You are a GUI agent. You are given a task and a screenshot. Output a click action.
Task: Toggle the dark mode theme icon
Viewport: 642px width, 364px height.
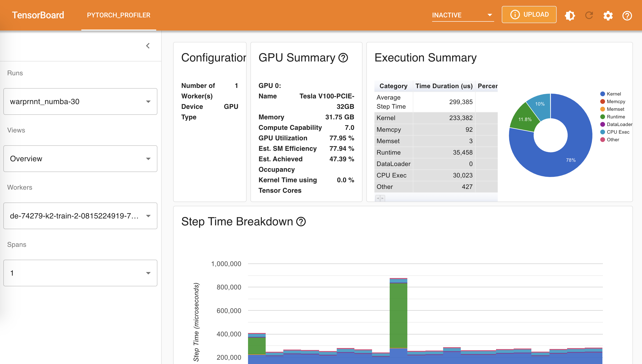tap(570, 15)
